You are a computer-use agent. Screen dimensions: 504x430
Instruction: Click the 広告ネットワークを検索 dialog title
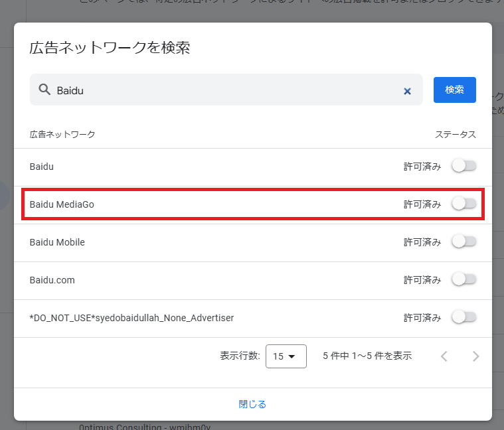coord(110,48)
